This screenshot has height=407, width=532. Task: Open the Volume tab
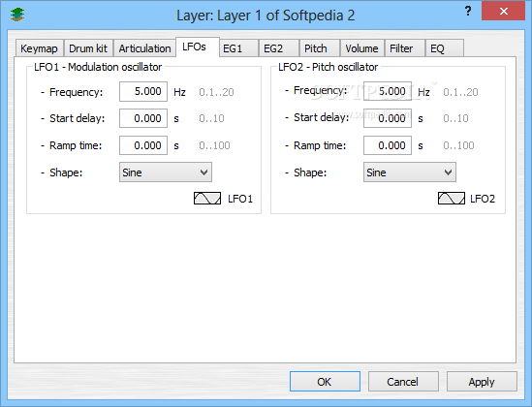coord(362,48)
